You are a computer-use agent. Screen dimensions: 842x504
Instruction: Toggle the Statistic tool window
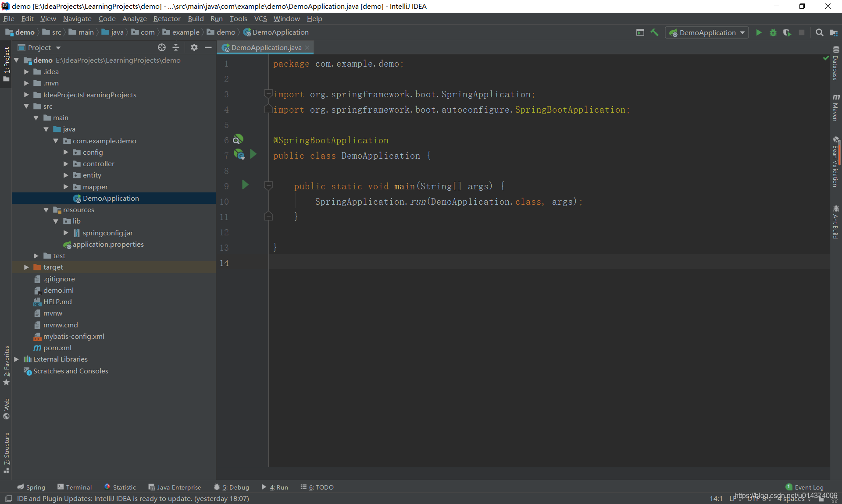[x=120, y=487]
